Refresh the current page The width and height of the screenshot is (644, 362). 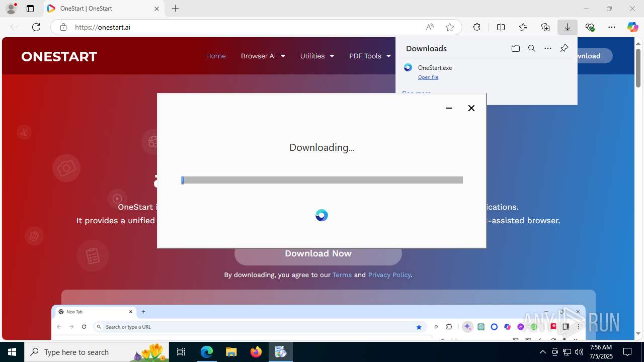[x=36, y=27]
